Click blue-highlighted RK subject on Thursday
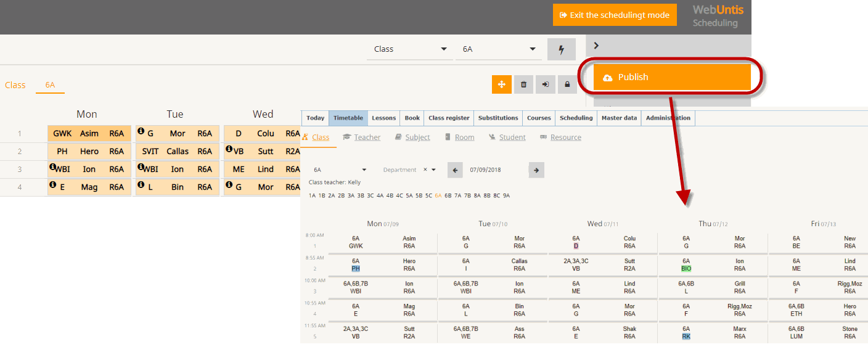868x347 pixels. [686, 337]
